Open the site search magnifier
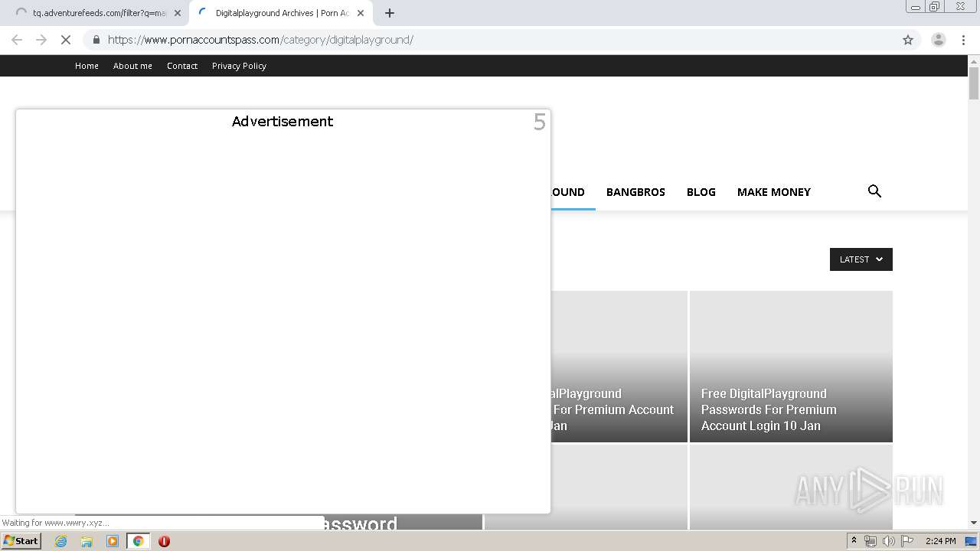 [874, 191]
